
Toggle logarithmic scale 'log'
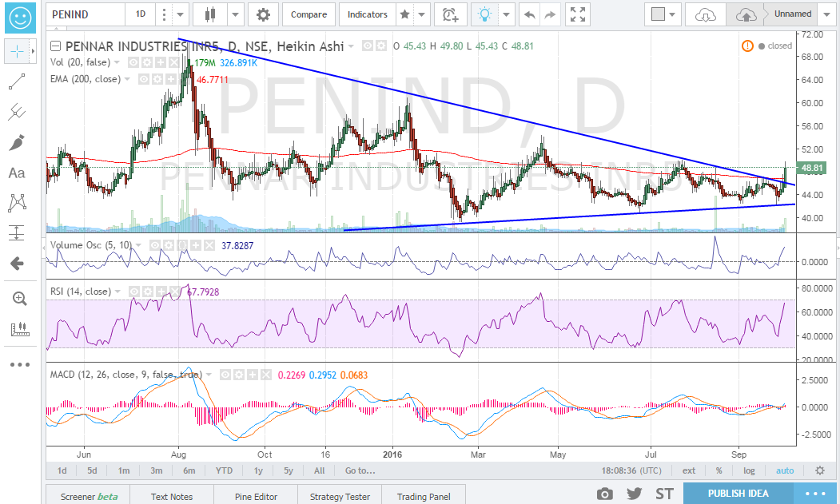(x=749, y=470)
